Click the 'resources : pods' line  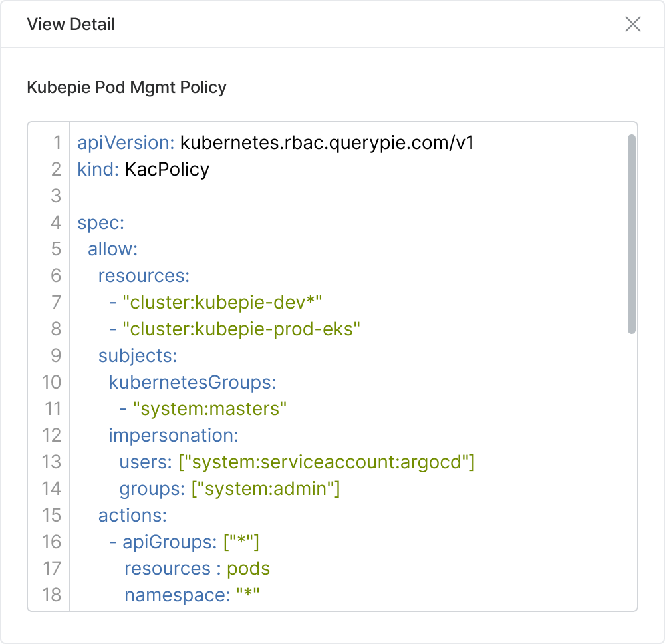[x=198, y=569]
